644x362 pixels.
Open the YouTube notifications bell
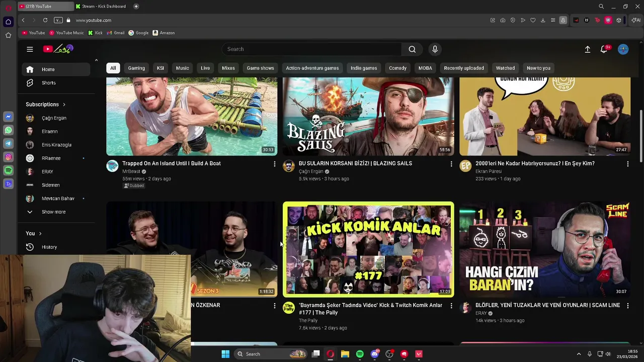(x=604, y=49)
